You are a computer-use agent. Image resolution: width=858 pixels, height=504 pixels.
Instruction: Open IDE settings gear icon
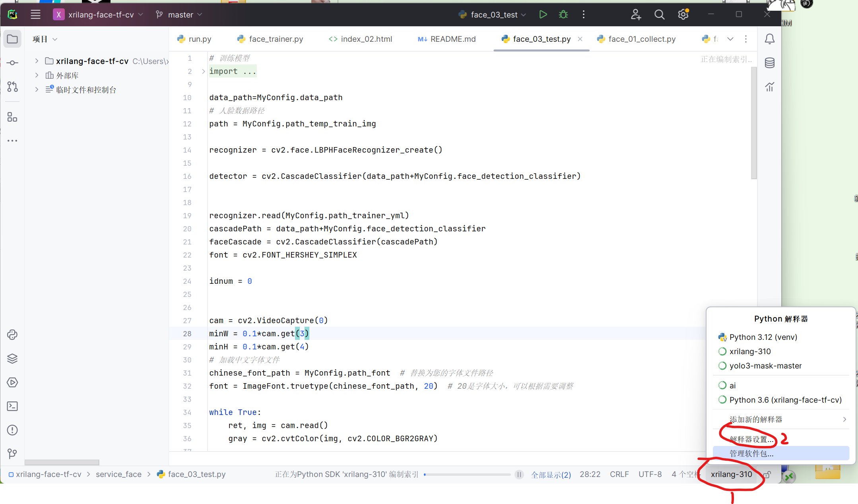click(683, 15)
